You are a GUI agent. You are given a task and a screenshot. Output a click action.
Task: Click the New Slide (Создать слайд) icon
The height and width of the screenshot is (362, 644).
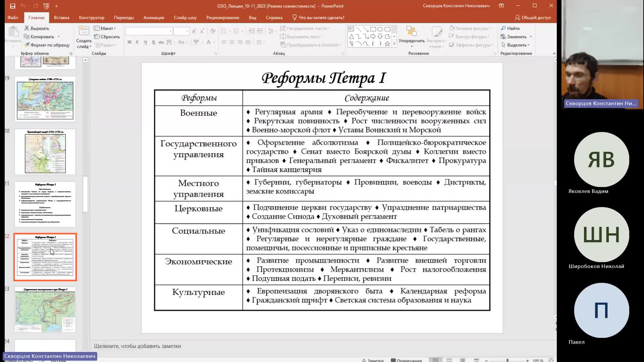[x=84, y=31]
